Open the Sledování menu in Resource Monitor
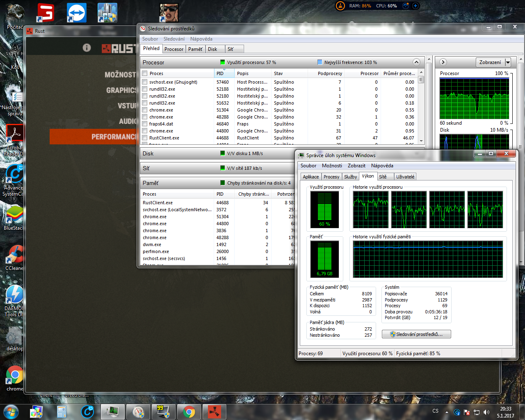The image size is (525, 420). [x=174, y=39]
